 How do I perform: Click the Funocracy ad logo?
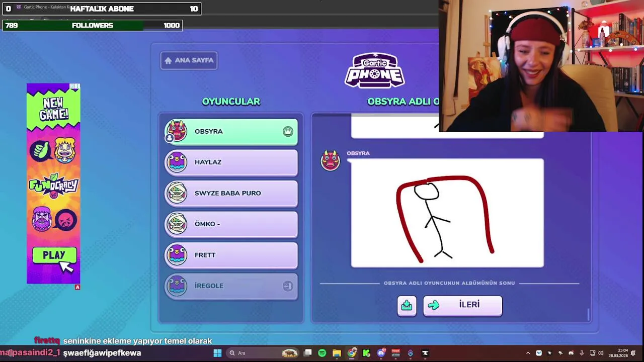tap(53, 186)
